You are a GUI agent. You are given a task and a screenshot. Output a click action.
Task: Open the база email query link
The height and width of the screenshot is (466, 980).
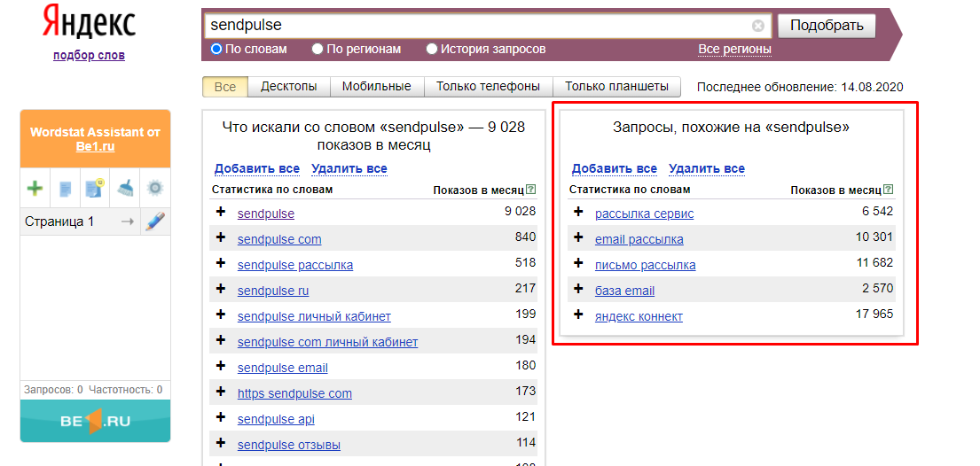[625, 291]
